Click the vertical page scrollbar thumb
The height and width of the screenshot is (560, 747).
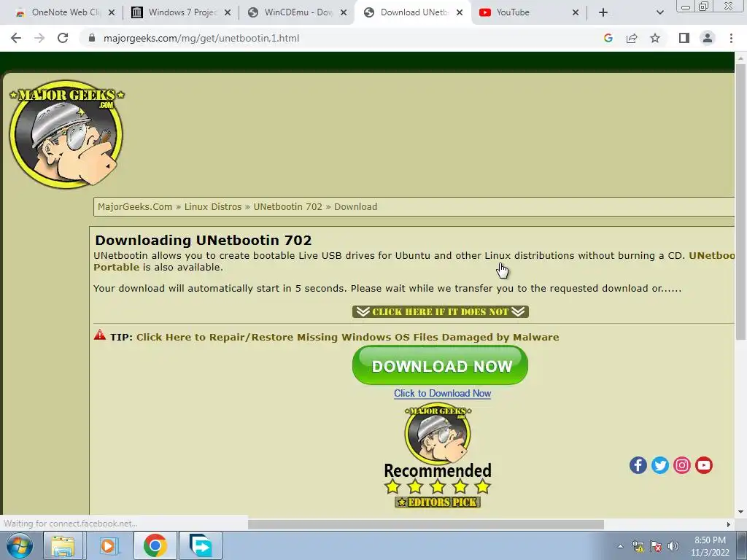pos(740,201)
